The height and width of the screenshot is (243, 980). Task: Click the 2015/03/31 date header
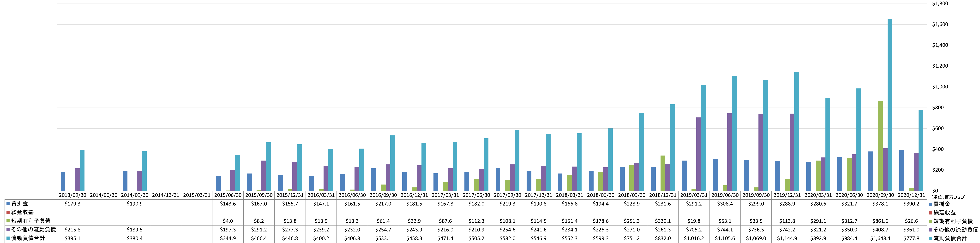point(197,195)
